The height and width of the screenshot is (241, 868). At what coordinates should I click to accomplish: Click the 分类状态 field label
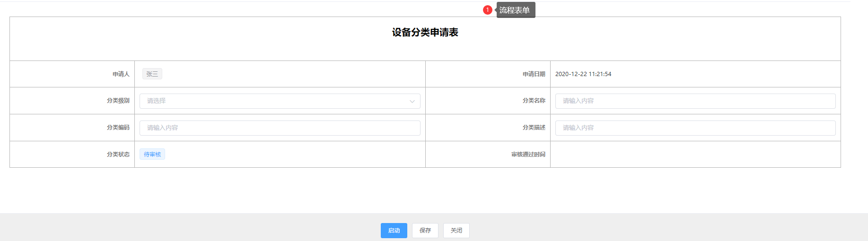[x=118, y=155]
